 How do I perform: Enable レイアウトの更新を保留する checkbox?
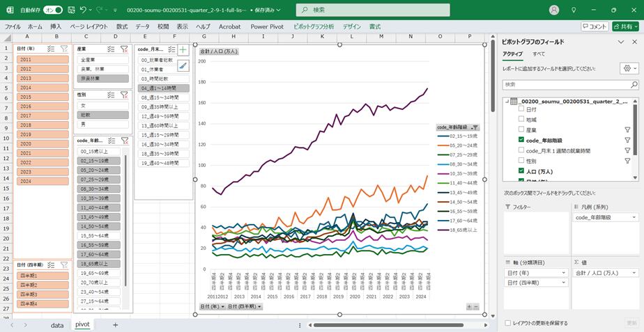[x=507, y=323]
